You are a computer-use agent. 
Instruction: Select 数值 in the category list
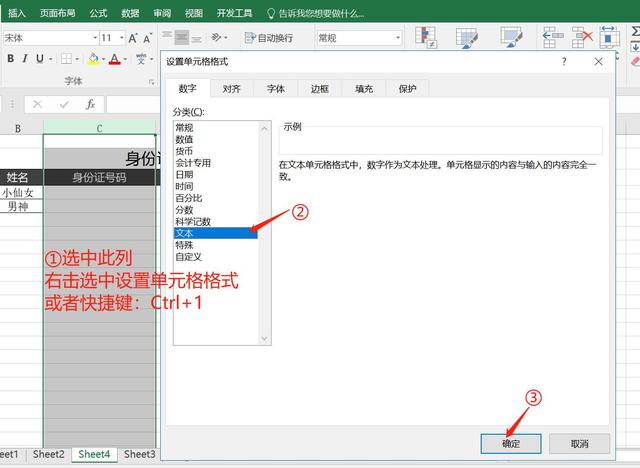(216, 140)
